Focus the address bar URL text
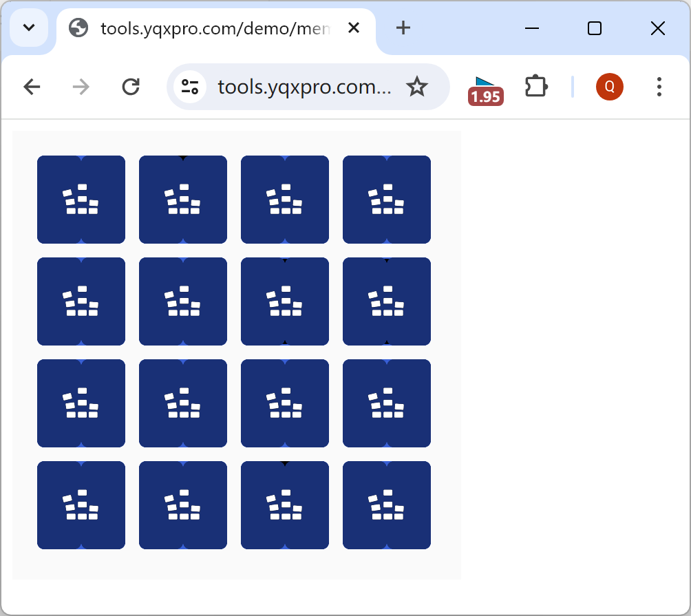Image resolution: width=691 pixels, height=616 pixels. (304, 87)
